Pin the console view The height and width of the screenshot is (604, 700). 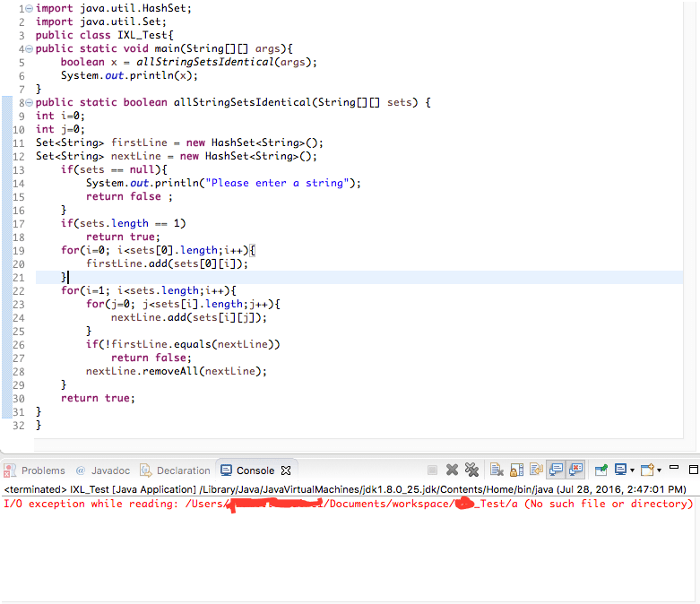601,470
